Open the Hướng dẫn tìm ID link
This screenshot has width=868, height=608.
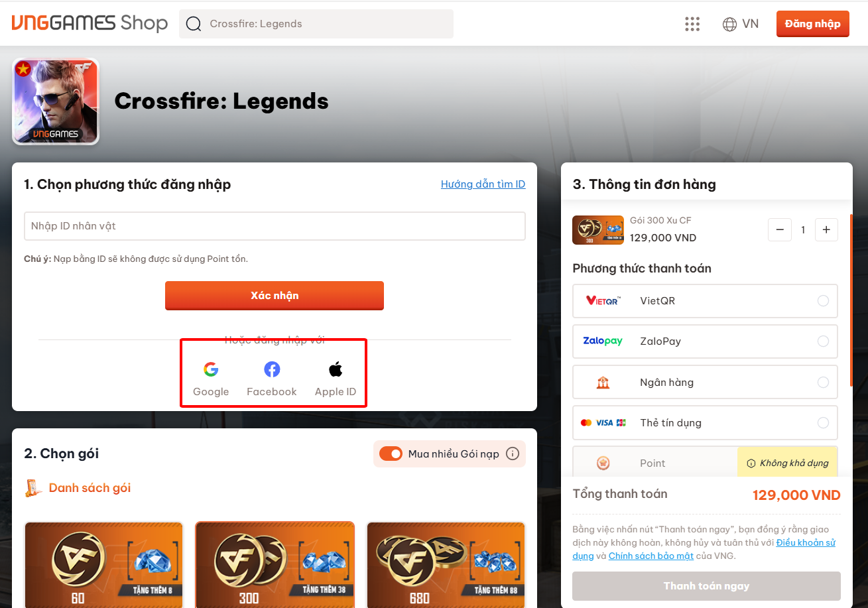click(483, 184)
